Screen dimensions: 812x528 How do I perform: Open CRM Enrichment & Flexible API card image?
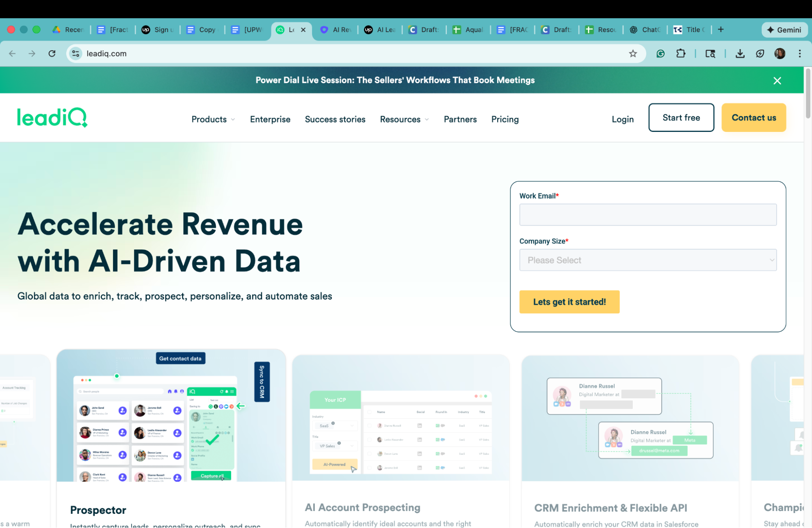630,418
